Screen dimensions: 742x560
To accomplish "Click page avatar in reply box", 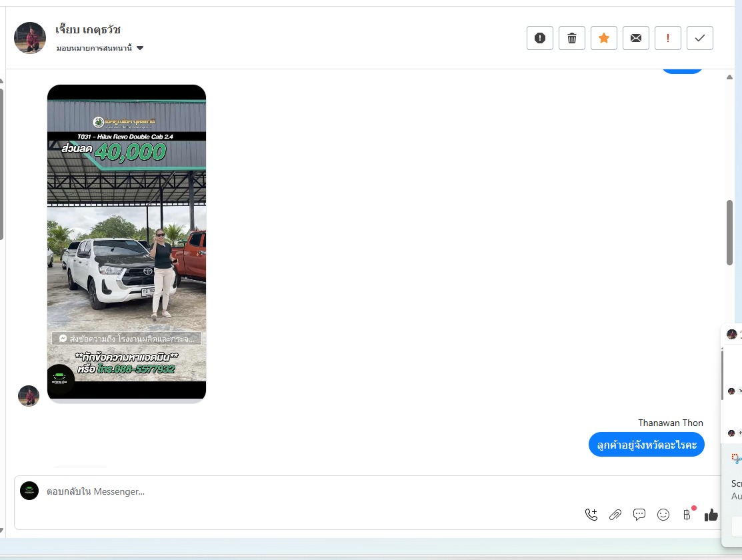I will coord(29,491).
